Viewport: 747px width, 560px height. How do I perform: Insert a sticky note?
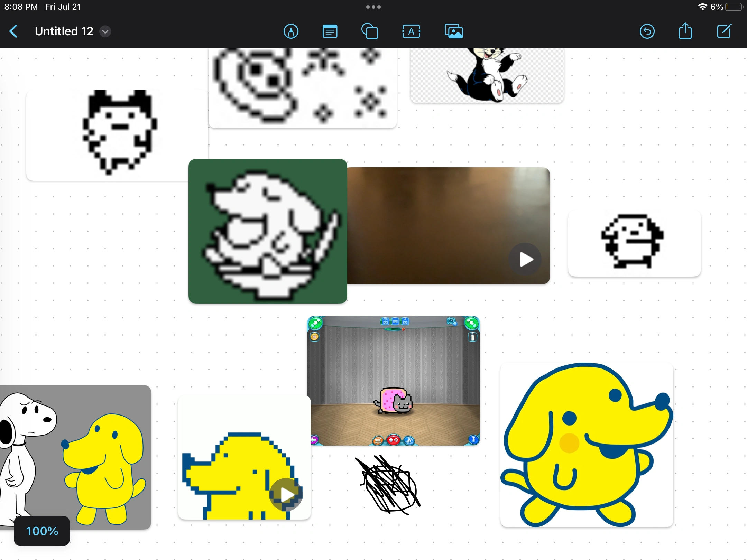(330, 31)
